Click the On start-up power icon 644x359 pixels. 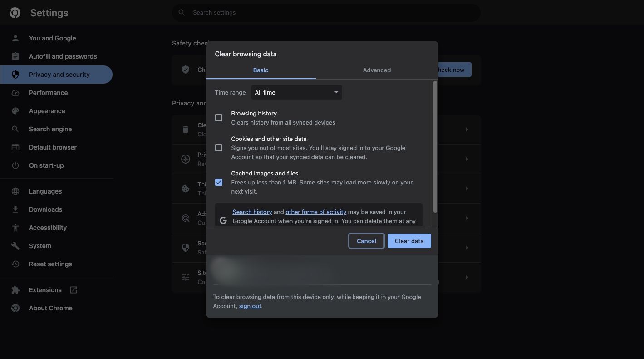click(x=15, y=165)
